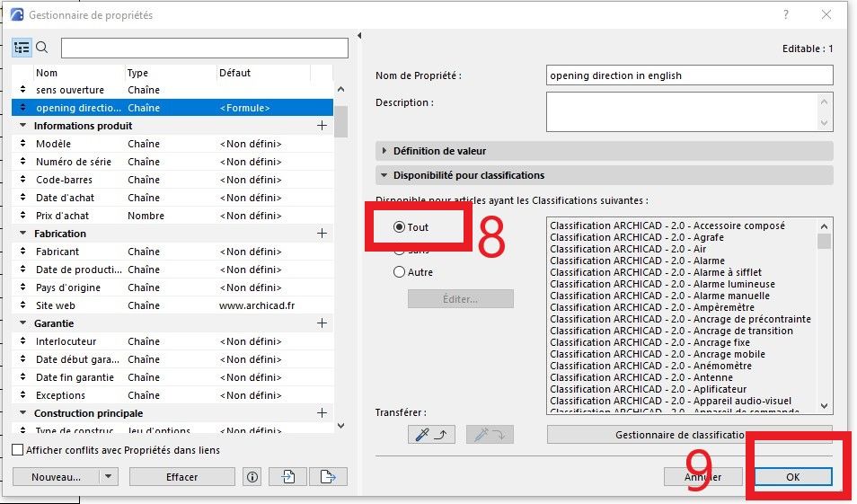Viewport: 857px width, 504px height.
Task: Open Gestionnaire de classifications button
Action: [x=690, y=435]
